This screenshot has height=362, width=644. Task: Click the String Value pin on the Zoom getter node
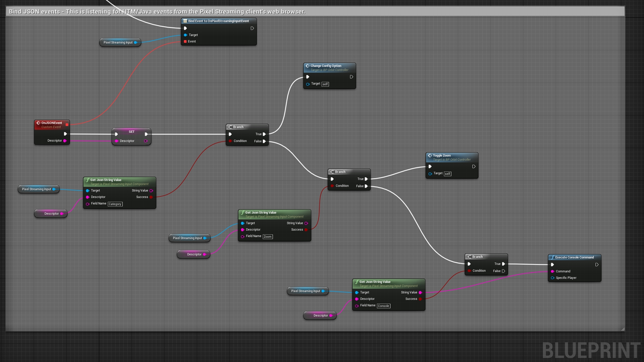[306, 223]
